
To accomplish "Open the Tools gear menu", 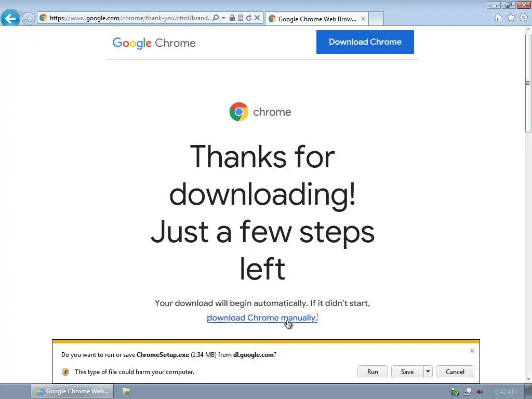I will point(524,17).
